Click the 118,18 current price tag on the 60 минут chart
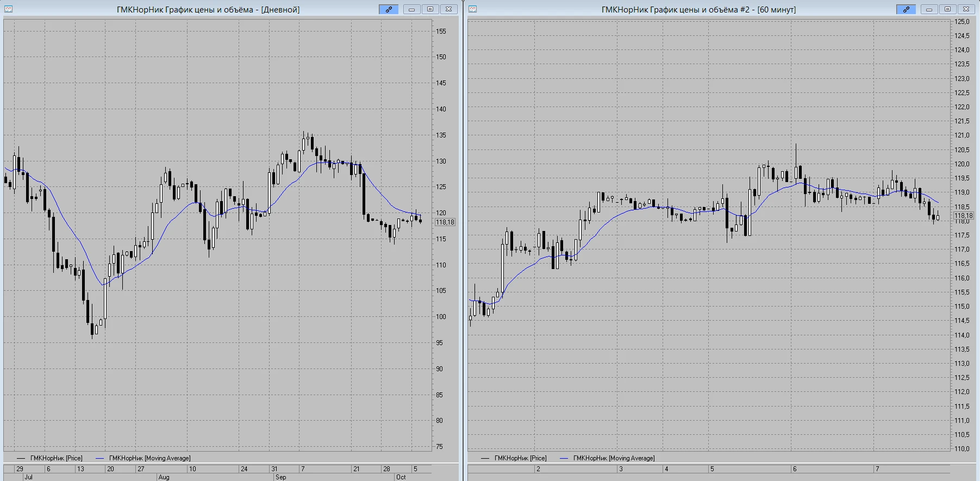Image resolution: width=980 pixels, height=481 pixels. (x=964, y=216)
